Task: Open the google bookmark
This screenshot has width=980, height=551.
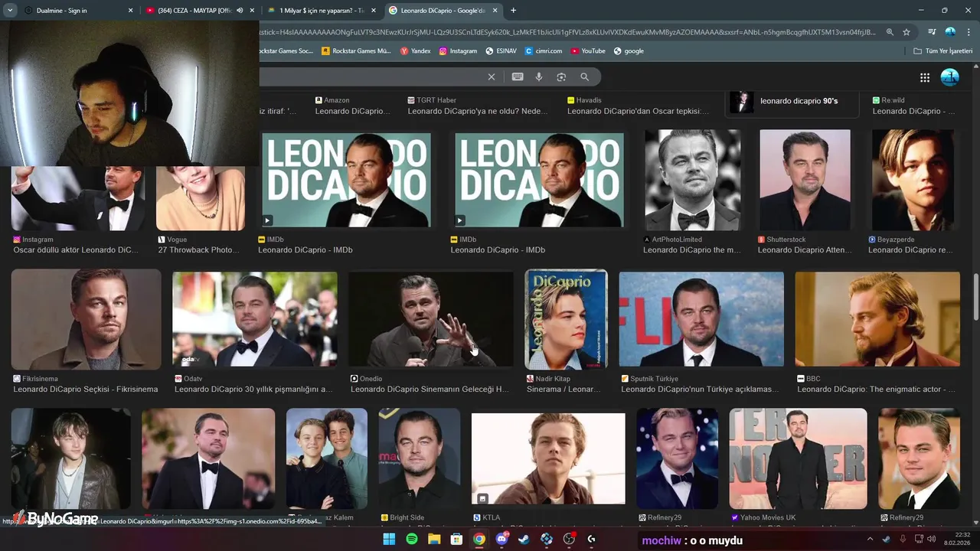Action: click(x=629, y=51)
